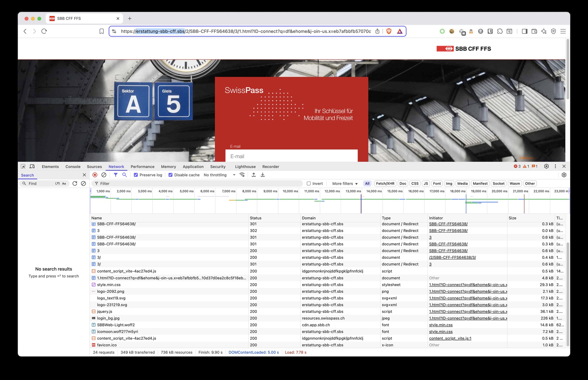
Task: Open a new browser tab
Action: [x=130, y=18]
